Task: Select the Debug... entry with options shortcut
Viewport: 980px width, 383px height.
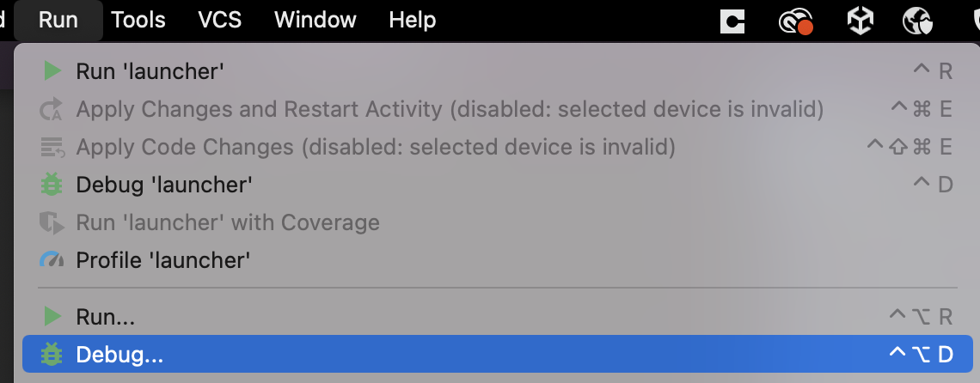Action: click(498, 355)
